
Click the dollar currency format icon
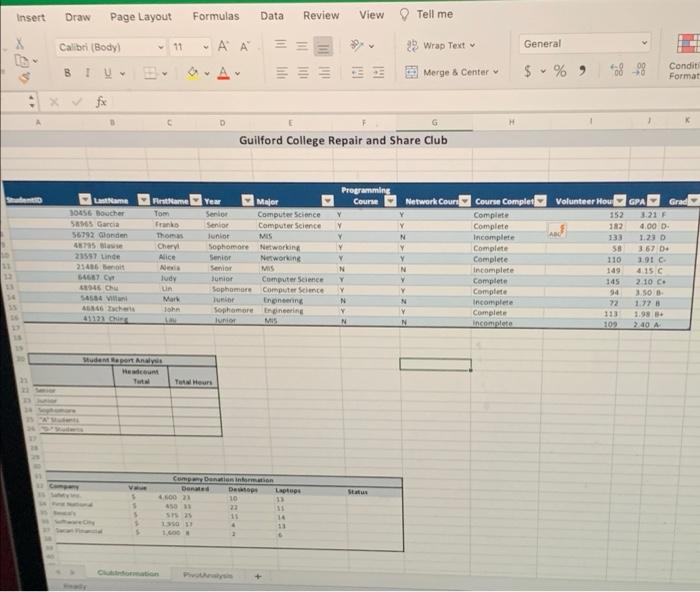pos(528,71)
